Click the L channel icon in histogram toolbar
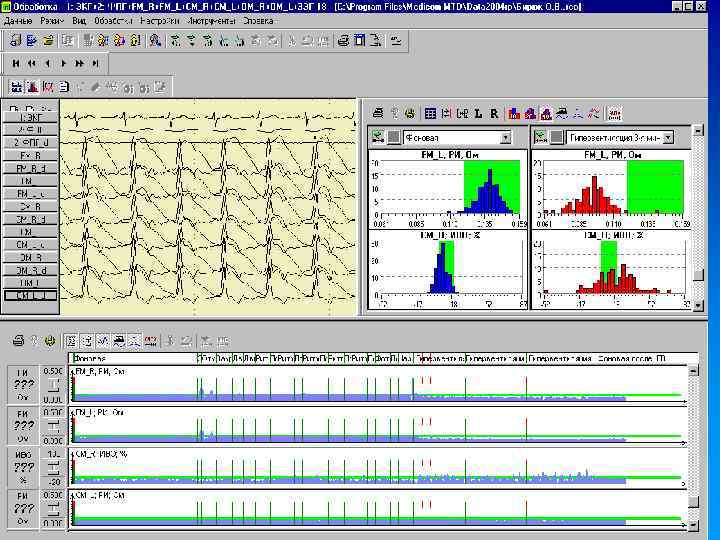The height and width of the screenshot is (540, 720). click(x=479, y=114)
